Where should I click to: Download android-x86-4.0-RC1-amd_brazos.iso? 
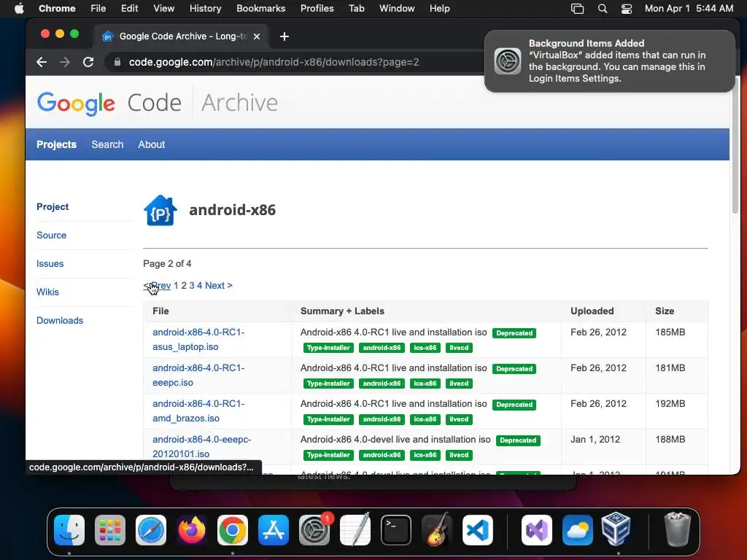coord(198,411)
